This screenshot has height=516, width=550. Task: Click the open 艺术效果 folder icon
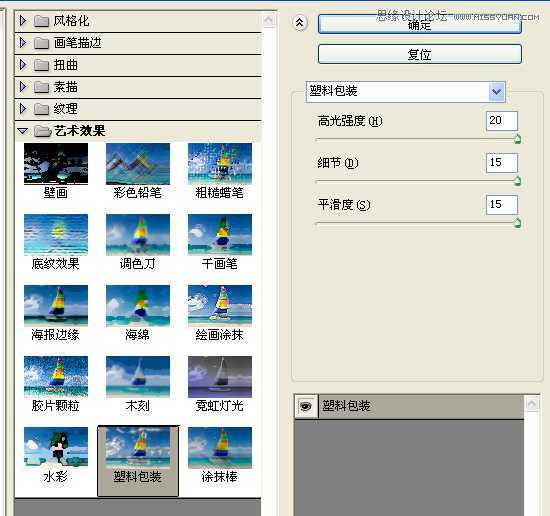click(x=42, y=131)
